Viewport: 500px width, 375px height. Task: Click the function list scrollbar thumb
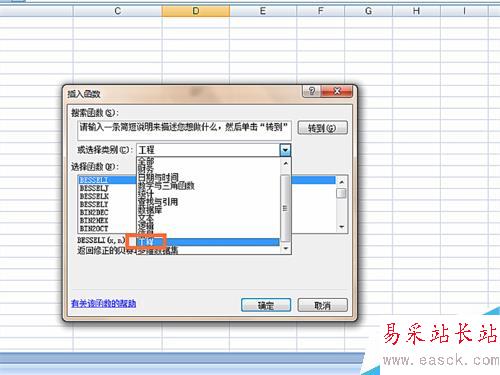click(x=341, y=193)
